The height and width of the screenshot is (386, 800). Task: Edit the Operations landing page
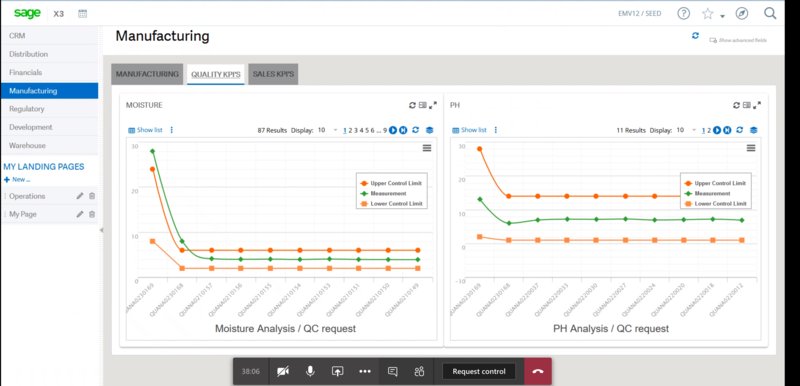click(x=80, y=196)
